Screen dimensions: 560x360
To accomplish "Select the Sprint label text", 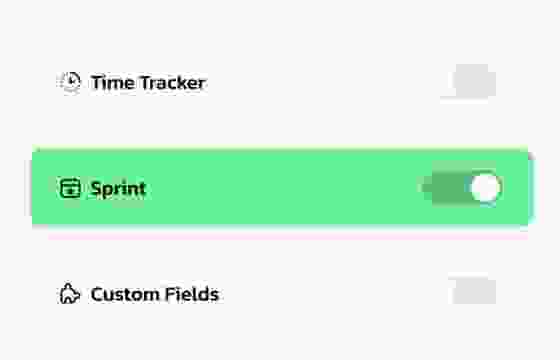I will tap(118, 189).
